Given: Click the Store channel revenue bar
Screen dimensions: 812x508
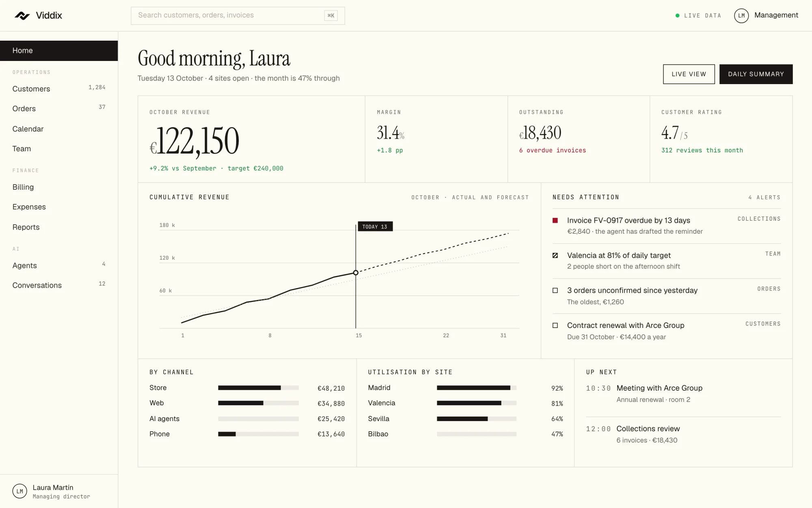Looking at the screenshot, I should (x=258, y=388).
